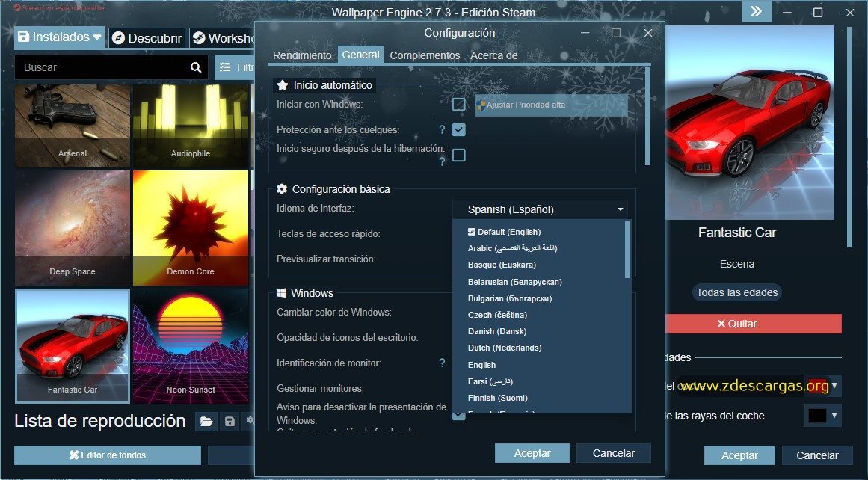Image resolution: width=868 pixels, height=480 pixels.
Task: Switch to the Rendimiento tab
Action: pyautogui.click(x=302, y=55)
